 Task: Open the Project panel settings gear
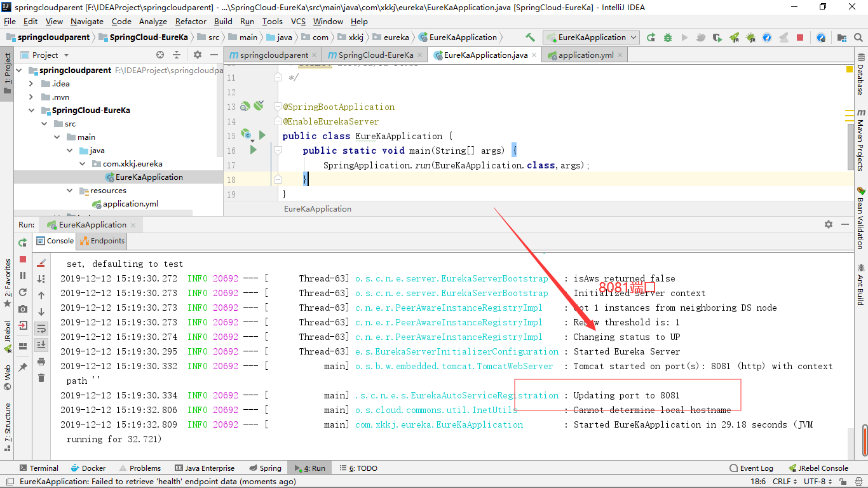[x=198, y=55]
